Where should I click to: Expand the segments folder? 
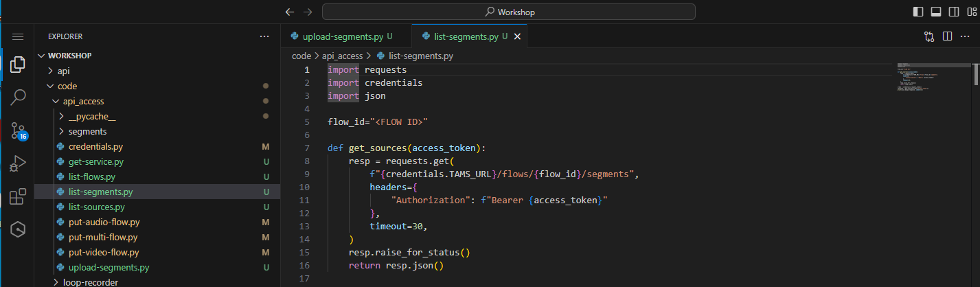(157, 131)
